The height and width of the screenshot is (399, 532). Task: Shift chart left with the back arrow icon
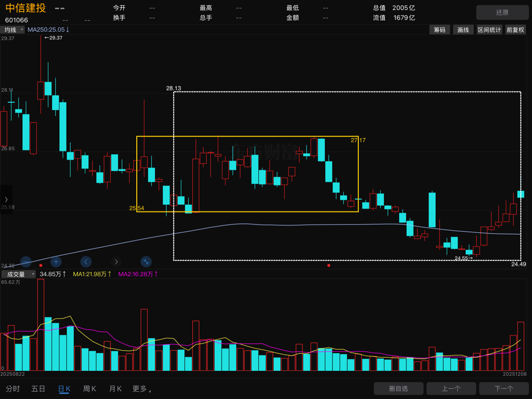tap(86, 262)
